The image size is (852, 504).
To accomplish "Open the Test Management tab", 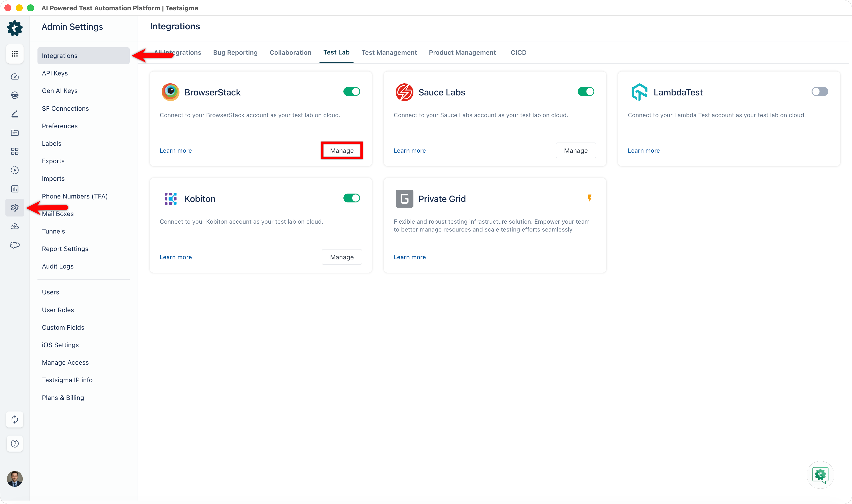I will coord(389,53).
